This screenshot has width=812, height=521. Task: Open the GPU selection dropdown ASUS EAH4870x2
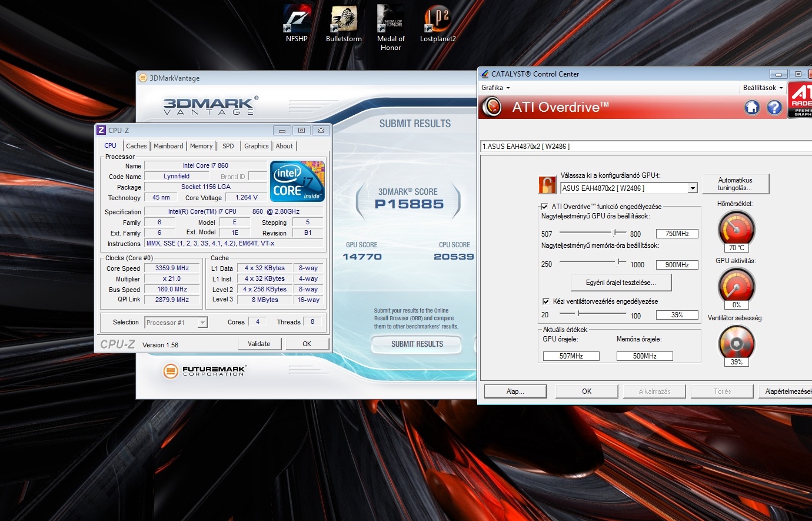(628, 188)
